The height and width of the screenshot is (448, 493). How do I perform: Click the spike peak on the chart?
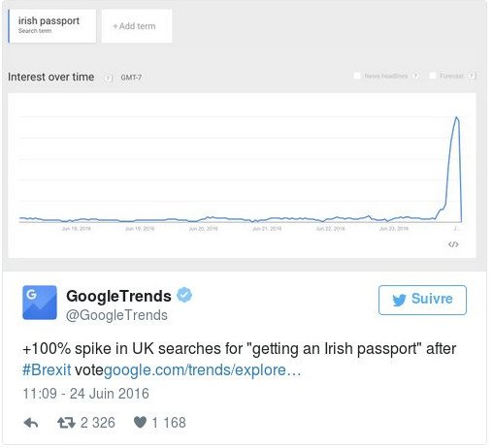(456, 117)
